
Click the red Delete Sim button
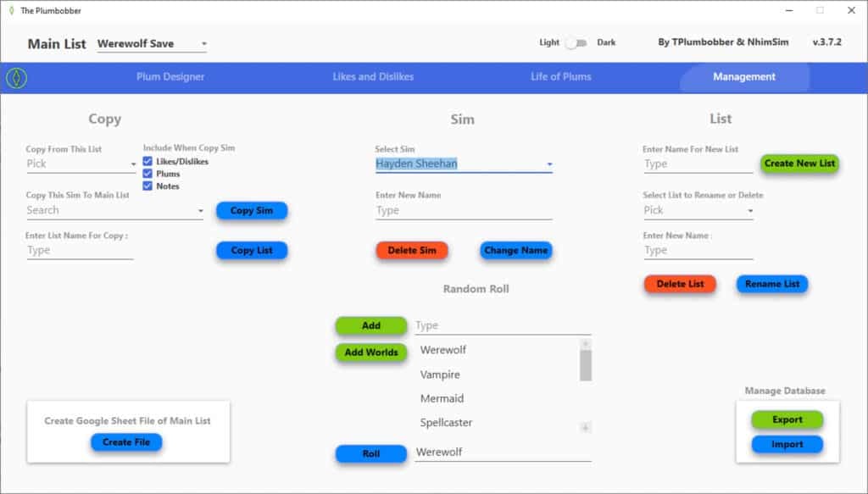tap(412, 250)
